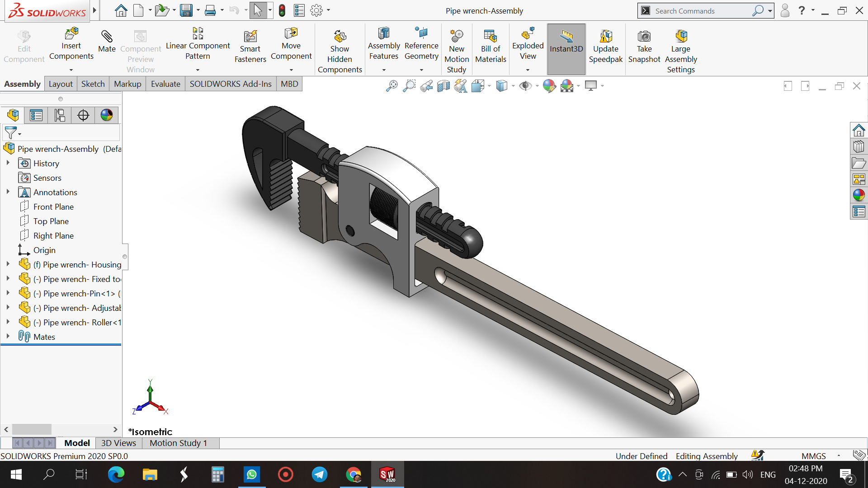Viewport: 868px width, 488px height.
Task: Click Show Hidden Components
Action: [340, 51]
